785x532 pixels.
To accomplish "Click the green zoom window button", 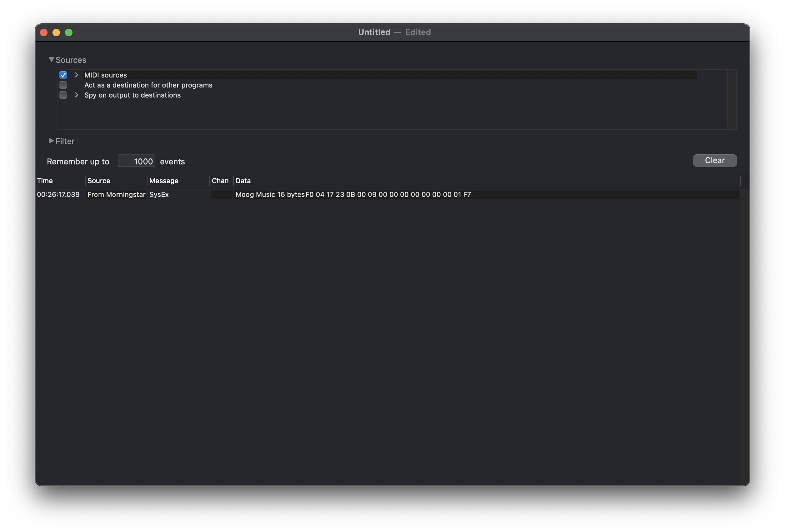I will pos(69,33).
